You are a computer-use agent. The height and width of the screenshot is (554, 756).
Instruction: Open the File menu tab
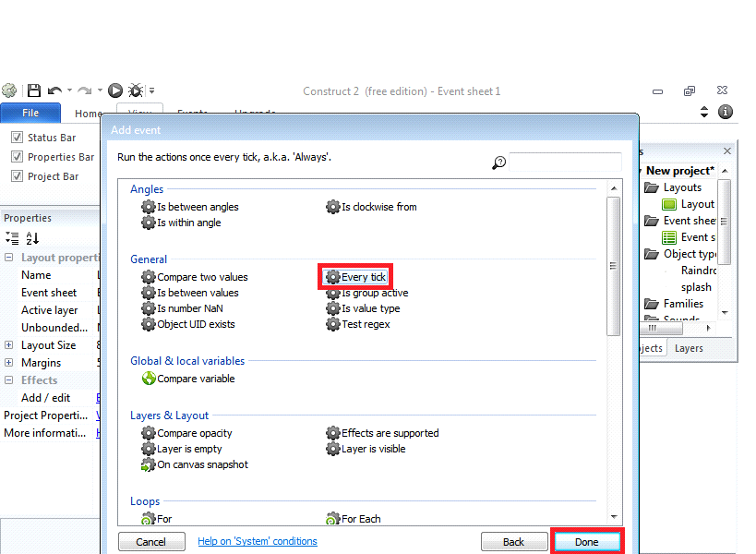[30, 113]
